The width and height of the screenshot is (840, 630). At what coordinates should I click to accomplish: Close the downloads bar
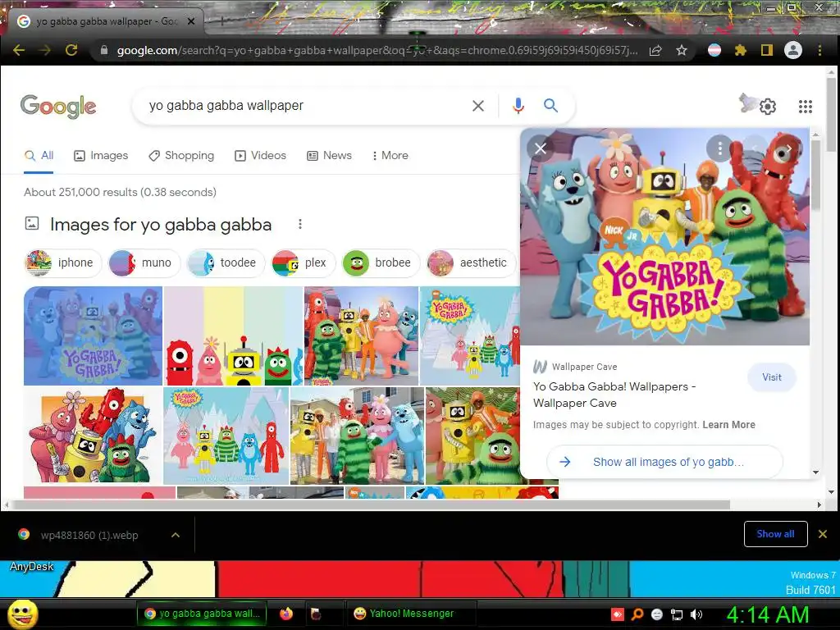(x=822, y=533)
